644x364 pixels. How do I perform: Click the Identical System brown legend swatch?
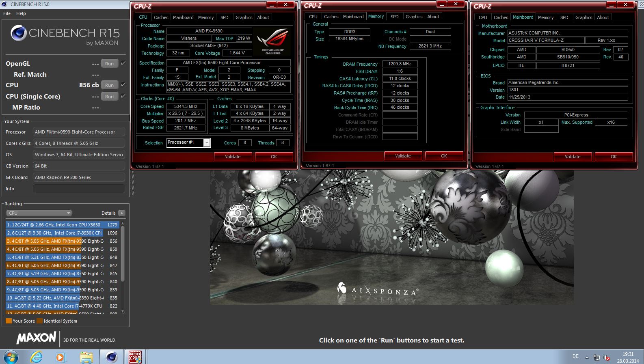(x=39, y=321)
